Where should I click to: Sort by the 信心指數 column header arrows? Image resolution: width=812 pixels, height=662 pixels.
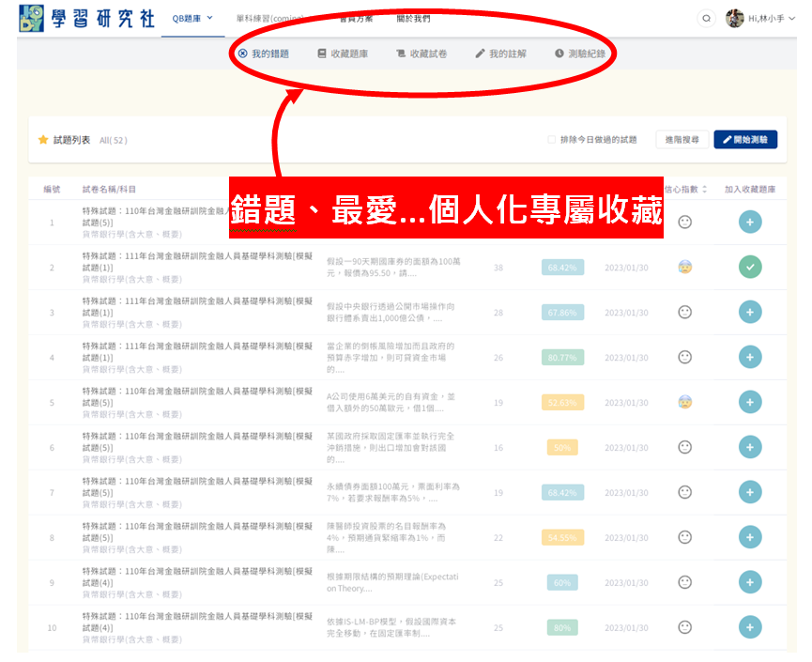click(704, 189)
